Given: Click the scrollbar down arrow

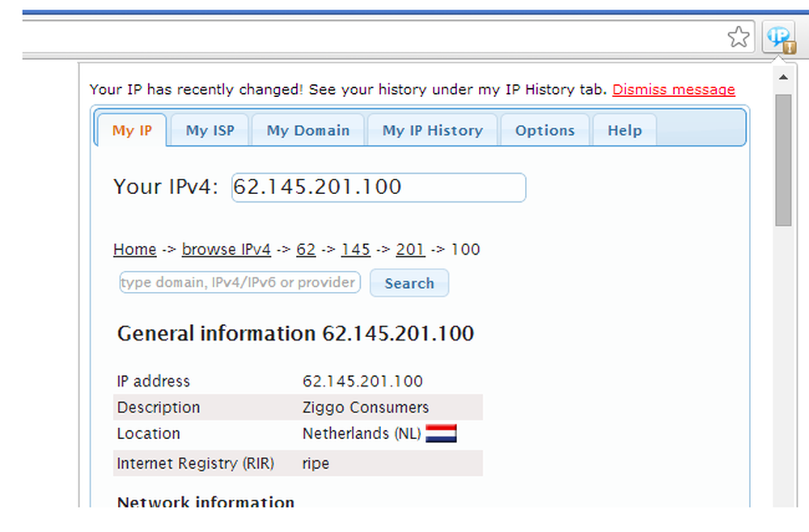Looking at the screenshot, I should (x=783, y=502).
